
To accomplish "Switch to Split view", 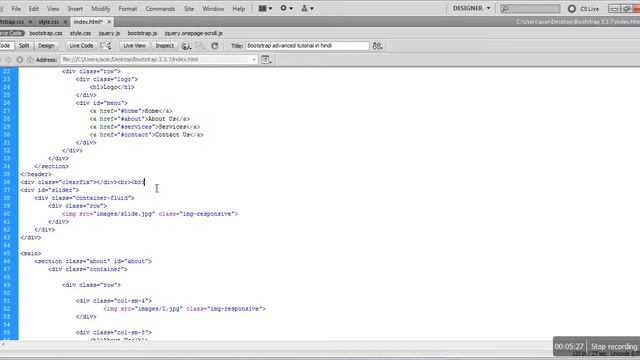I will [24, 46].
